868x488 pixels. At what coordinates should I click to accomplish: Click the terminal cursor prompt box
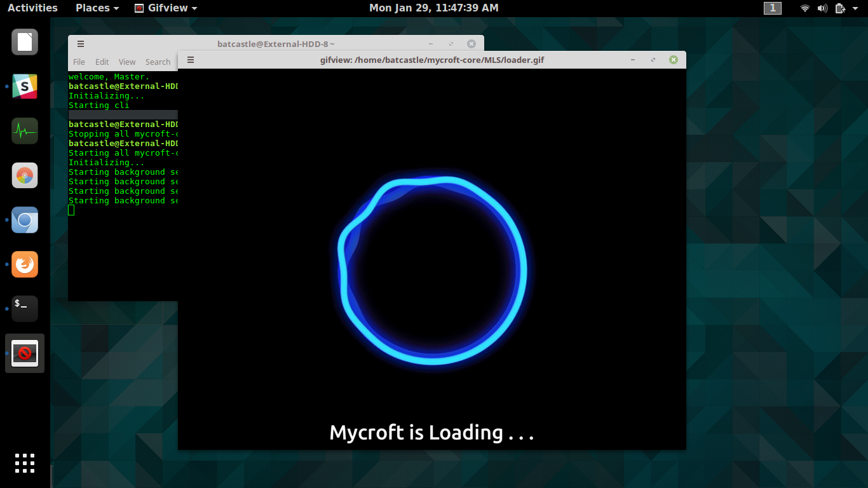pos(72,210)
